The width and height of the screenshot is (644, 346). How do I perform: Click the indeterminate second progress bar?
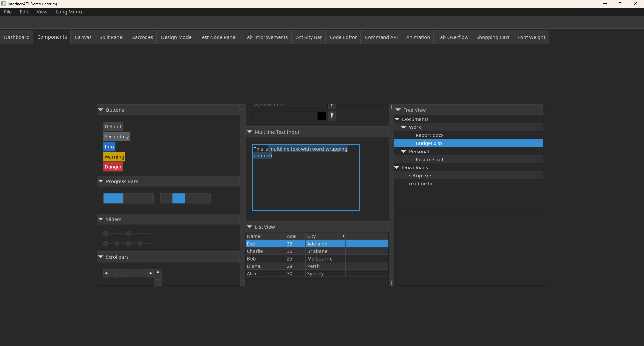point(185,198)
